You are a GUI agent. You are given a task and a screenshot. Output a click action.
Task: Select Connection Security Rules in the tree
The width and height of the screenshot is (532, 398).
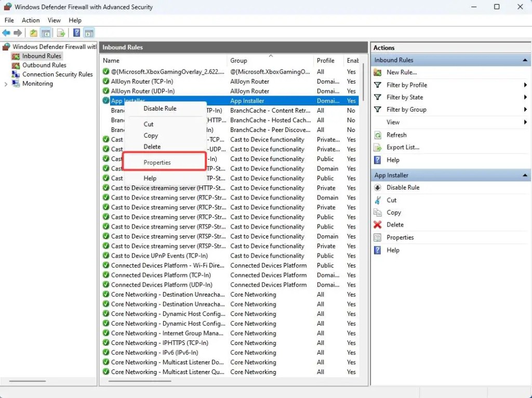click(x=57, y=74)
